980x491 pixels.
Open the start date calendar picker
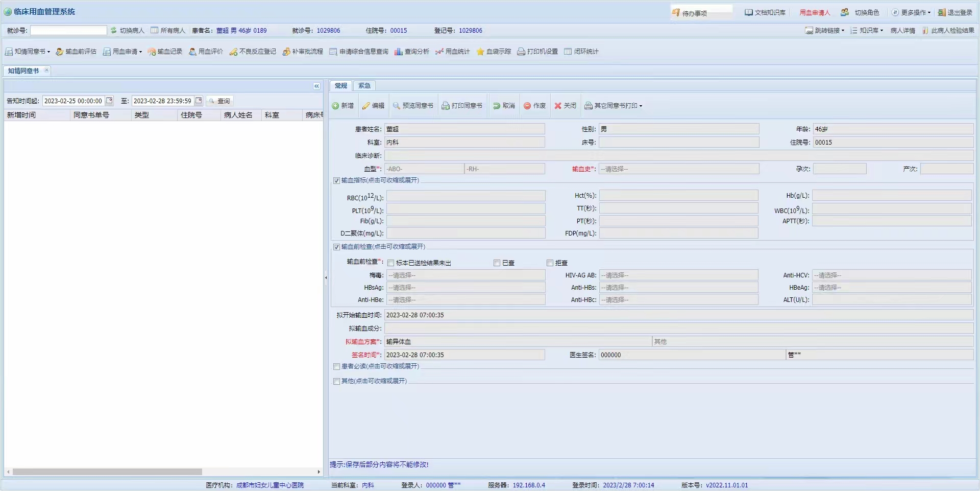109,101
